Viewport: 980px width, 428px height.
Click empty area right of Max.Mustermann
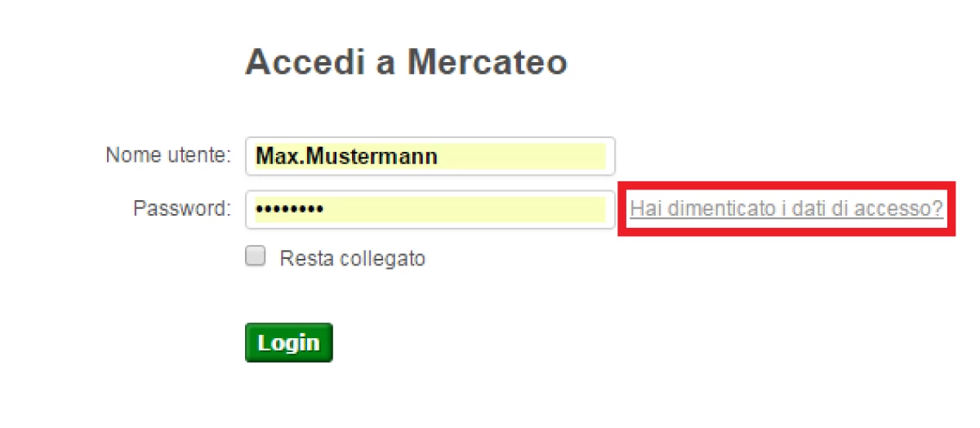[523, 156]
